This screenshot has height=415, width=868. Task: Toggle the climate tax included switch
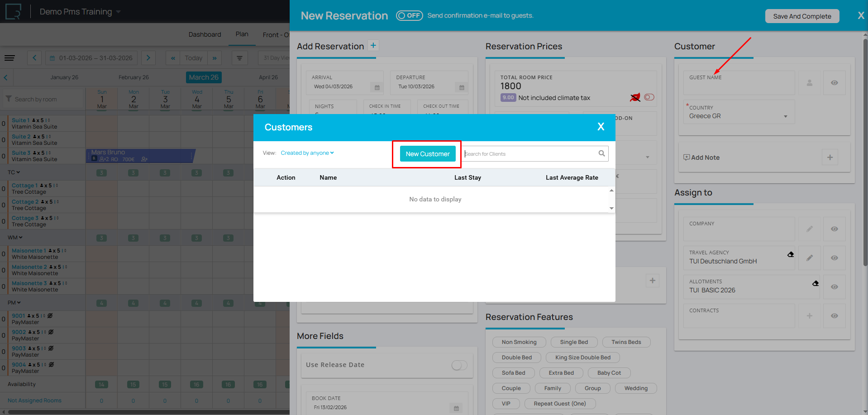pos(649,97)
